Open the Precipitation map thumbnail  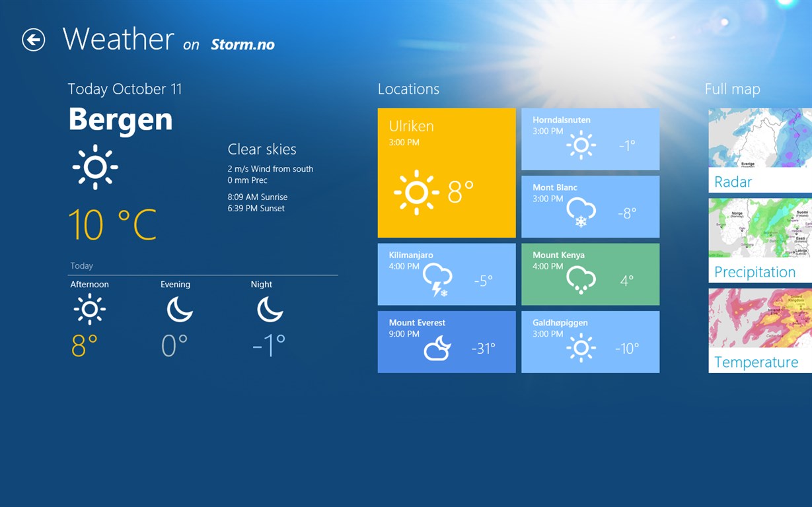(x=760, y=228)
